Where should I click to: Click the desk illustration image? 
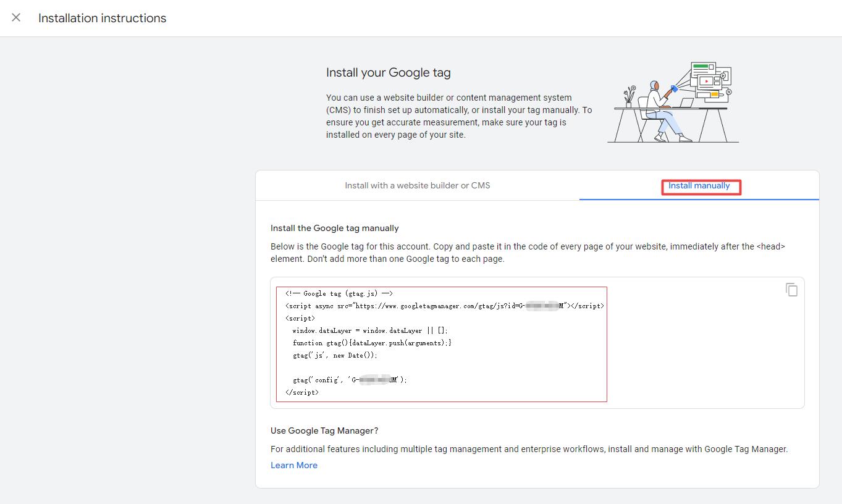(673, 102)
